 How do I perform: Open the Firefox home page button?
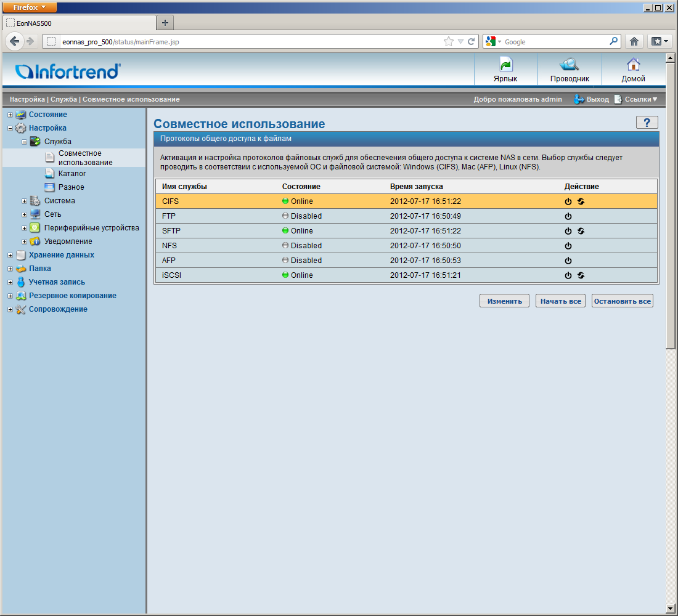pyautogui.click(x=634, y=41)
